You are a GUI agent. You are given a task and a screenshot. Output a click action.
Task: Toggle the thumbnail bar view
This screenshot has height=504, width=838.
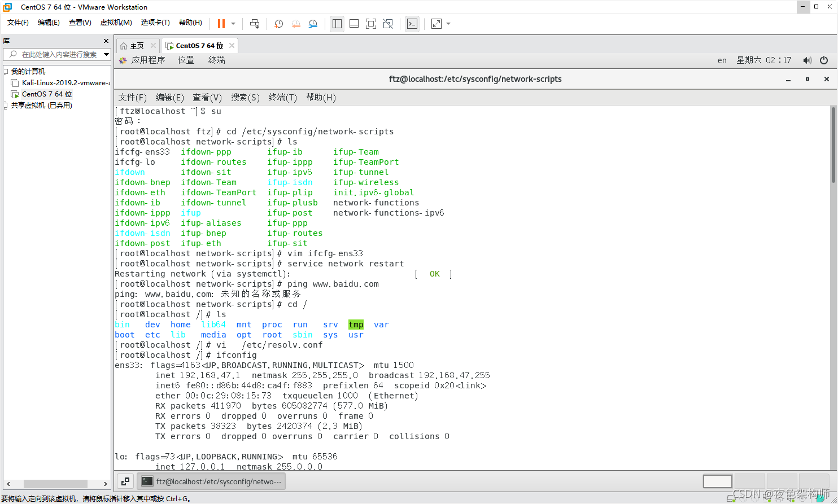pyautogui.click(x=354, y=24)
